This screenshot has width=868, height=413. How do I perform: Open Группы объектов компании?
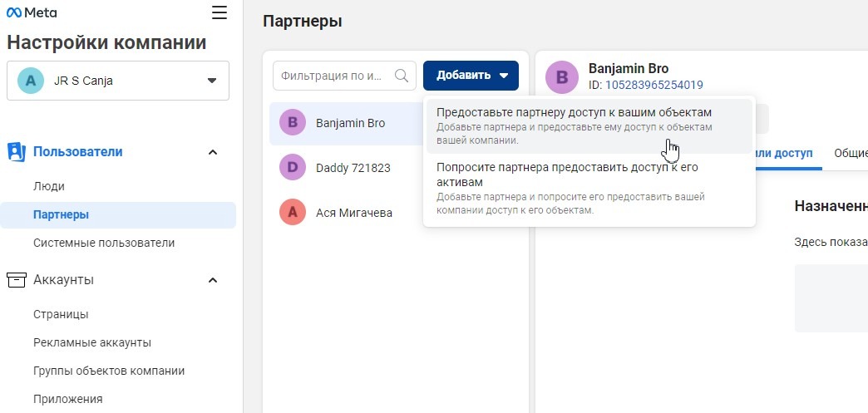click(109, 371)
